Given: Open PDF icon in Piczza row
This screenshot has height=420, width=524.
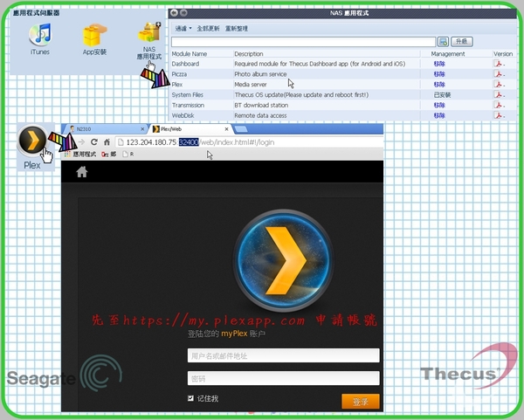Looking at the screenshot, I should (x=498, y=74).
